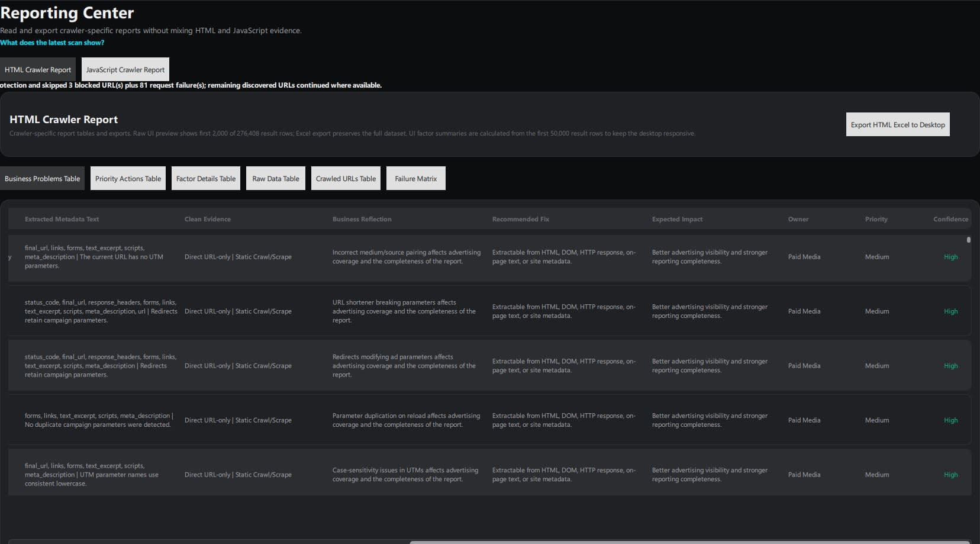The height and width of the screenshot is (544, 980).
Task: Select the 'URL shortener breaking parameters' cell
Action: [x=404, y=311]
